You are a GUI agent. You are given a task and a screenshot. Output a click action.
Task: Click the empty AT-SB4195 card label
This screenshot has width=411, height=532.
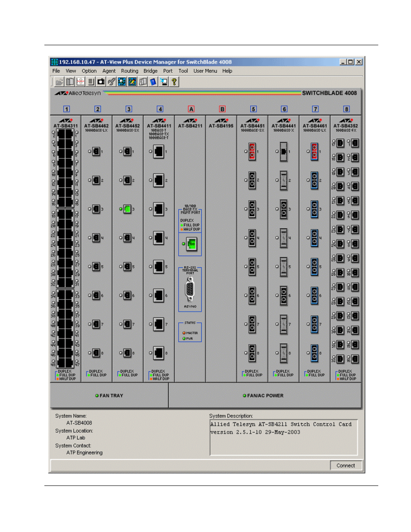coord(221,126)
